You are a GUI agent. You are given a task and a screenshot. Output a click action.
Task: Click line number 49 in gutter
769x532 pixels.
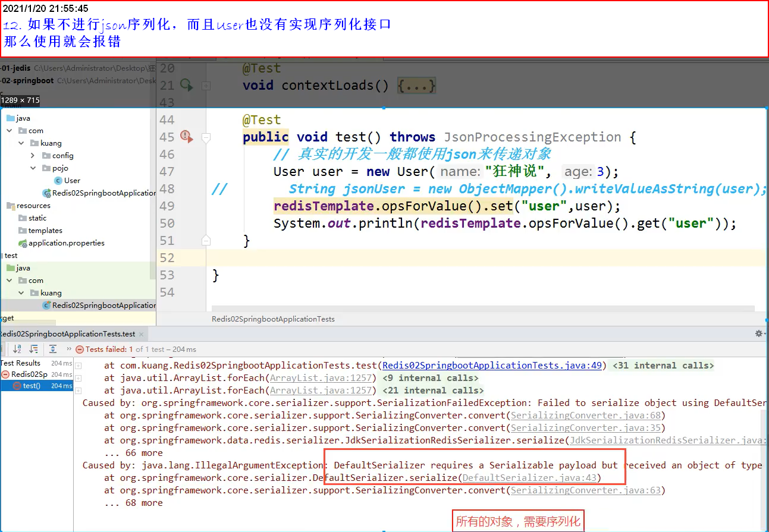click(168, 206)
